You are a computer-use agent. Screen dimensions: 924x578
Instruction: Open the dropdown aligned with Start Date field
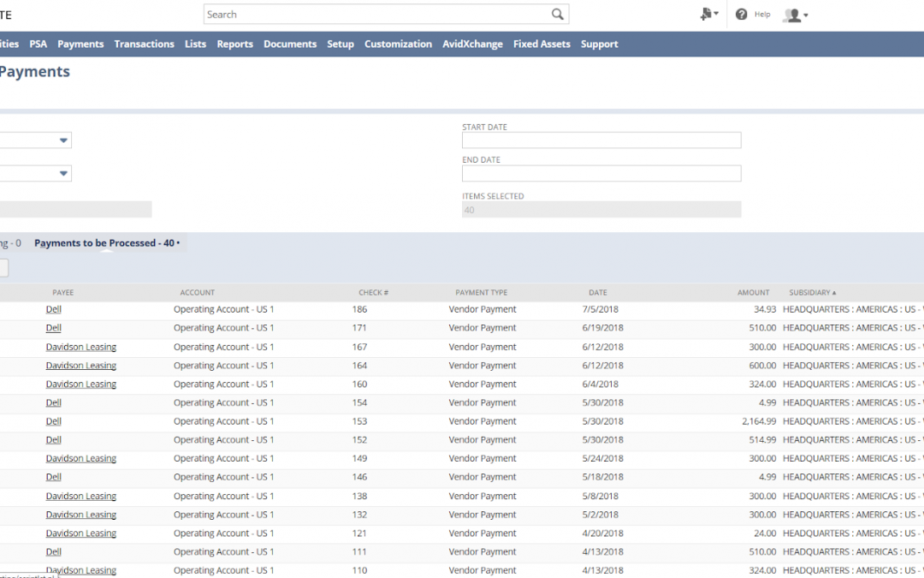pyautogui.click(x=63, y=140)
